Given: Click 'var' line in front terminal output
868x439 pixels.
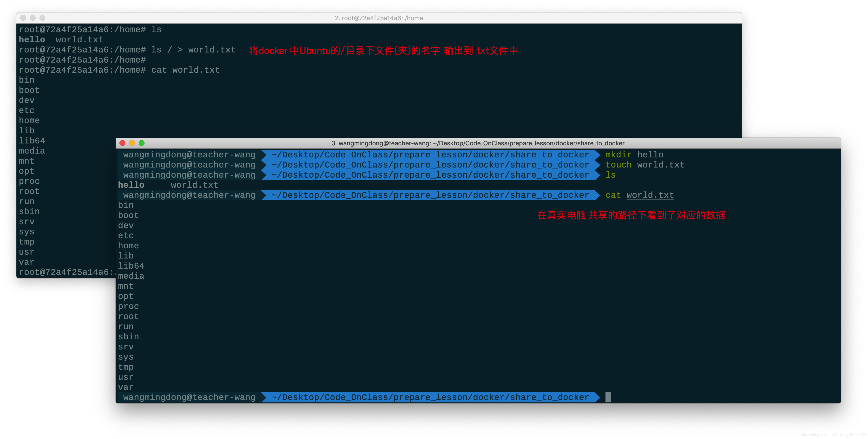Looking at the screenshot, I should [126, 387].
